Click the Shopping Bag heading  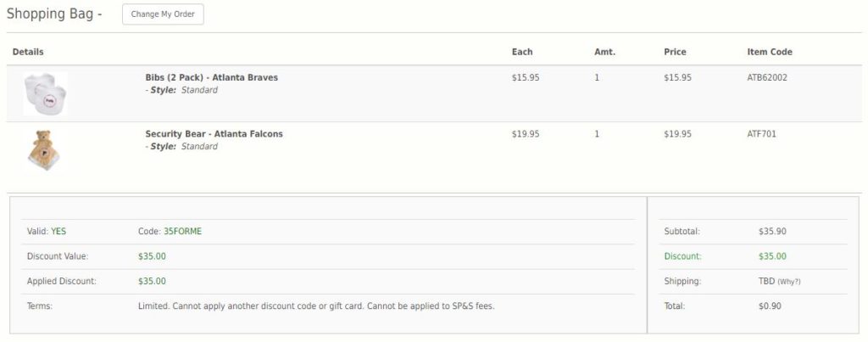tap(53, 14)
